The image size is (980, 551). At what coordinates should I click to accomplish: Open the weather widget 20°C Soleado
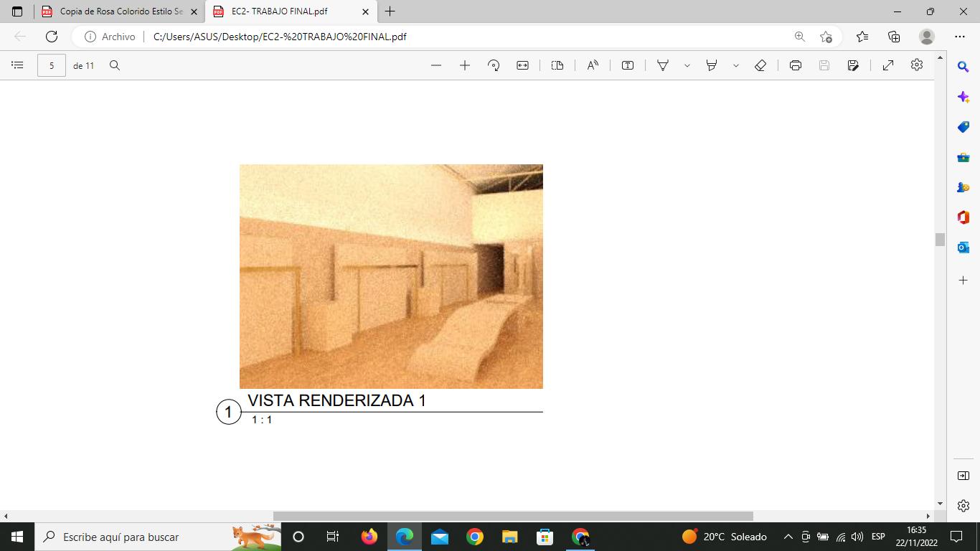pyautogui.click(x=724, y=537)
